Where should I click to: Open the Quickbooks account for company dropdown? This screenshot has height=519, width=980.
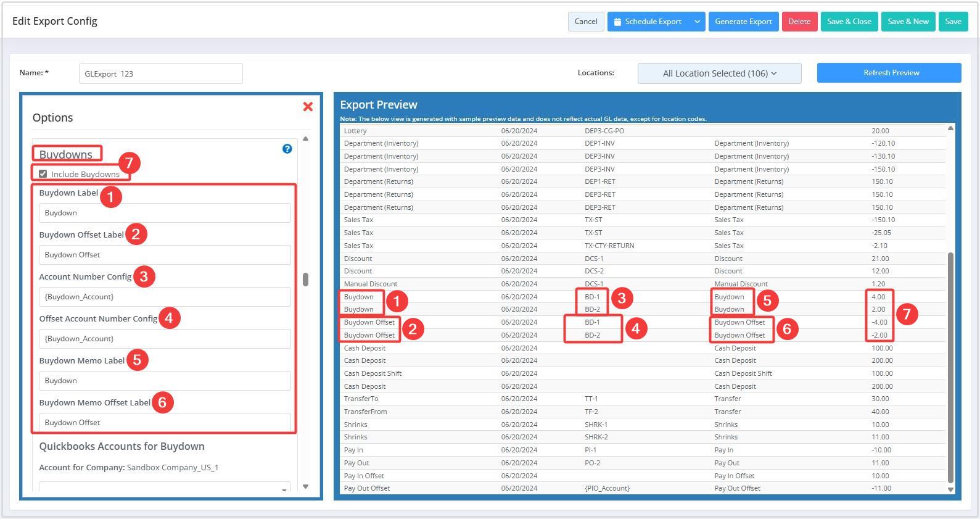click(x=165, y=488)
